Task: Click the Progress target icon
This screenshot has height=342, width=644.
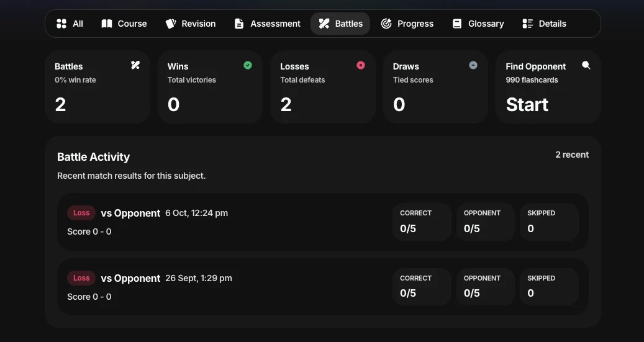Action: (x=386, y=24)
